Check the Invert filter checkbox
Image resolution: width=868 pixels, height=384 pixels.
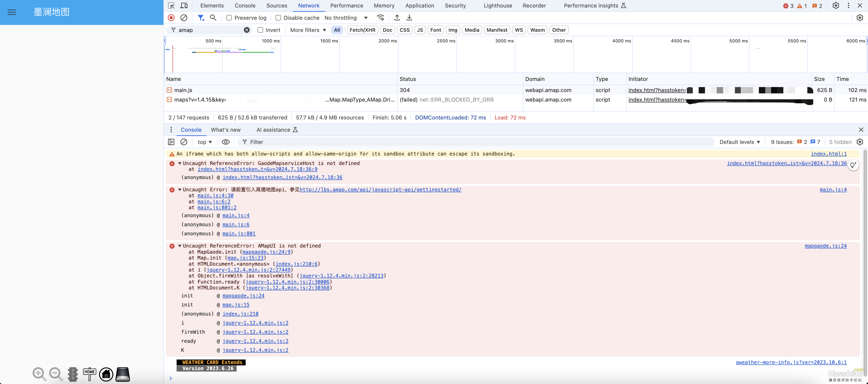[260, 30]
